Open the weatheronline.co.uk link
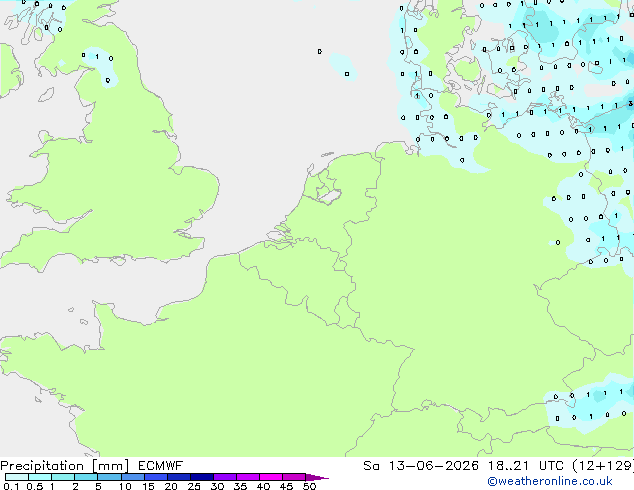The image size is (634, 490). (550, 481)
